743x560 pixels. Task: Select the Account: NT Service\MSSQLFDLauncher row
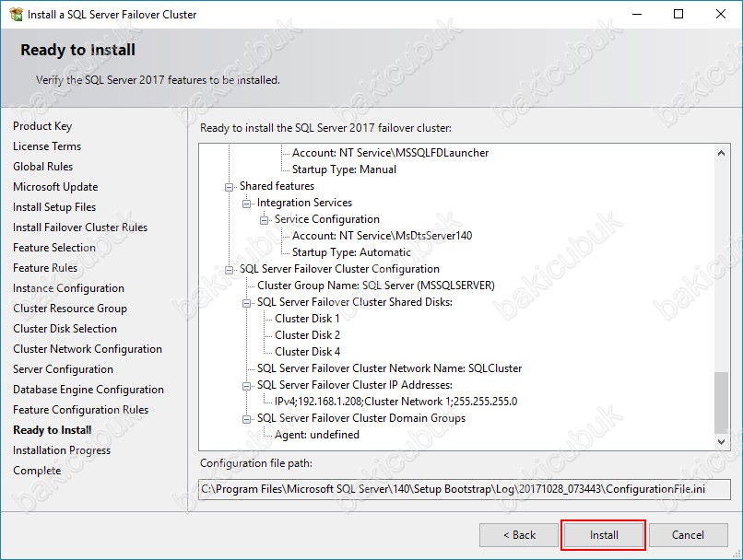[390, 153]
